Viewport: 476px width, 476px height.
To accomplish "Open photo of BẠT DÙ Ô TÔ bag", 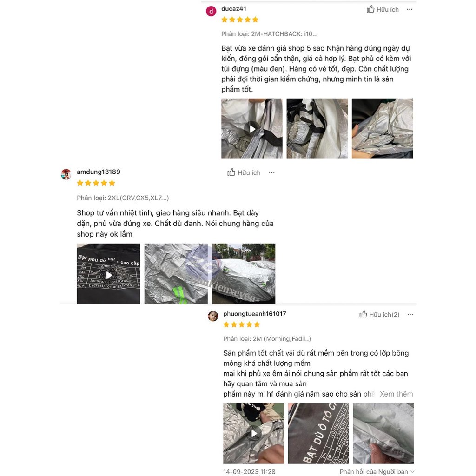I will (x=318, y=433).
